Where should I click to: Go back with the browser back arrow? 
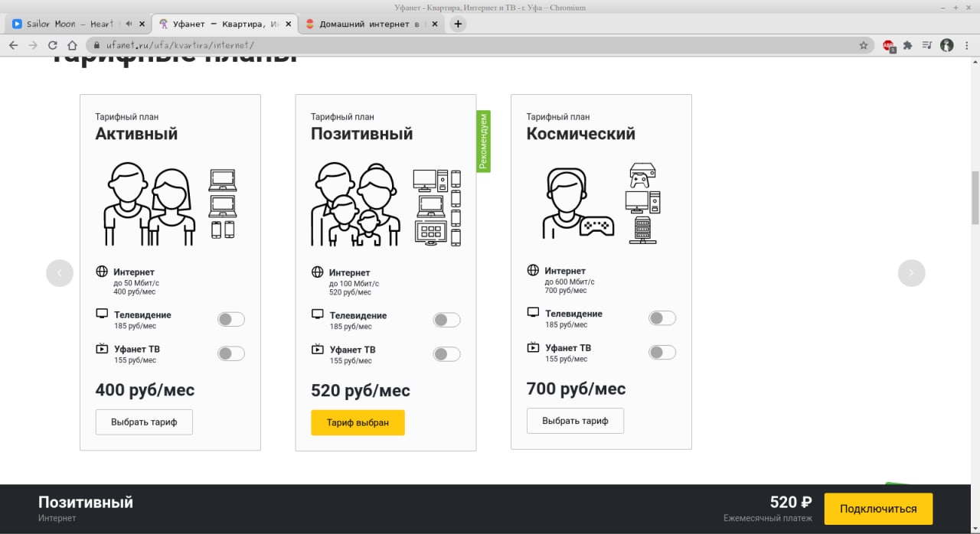(x=13, y=45)
